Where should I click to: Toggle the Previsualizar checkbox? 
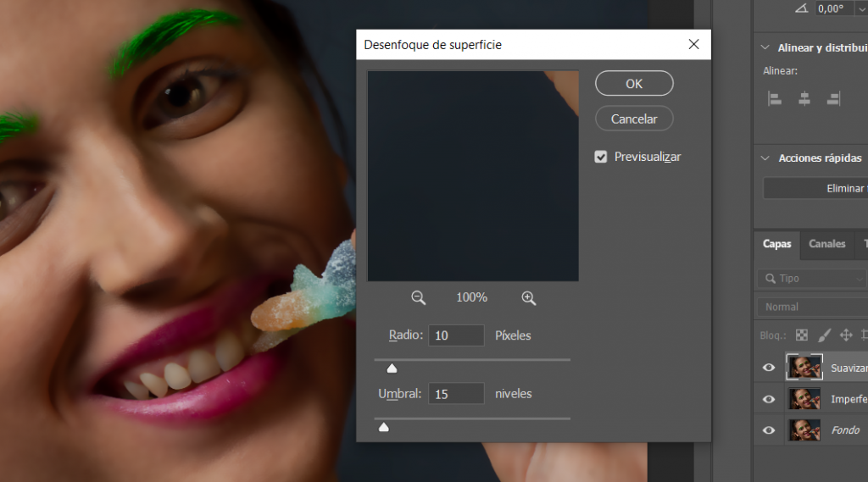pos(601,158)
